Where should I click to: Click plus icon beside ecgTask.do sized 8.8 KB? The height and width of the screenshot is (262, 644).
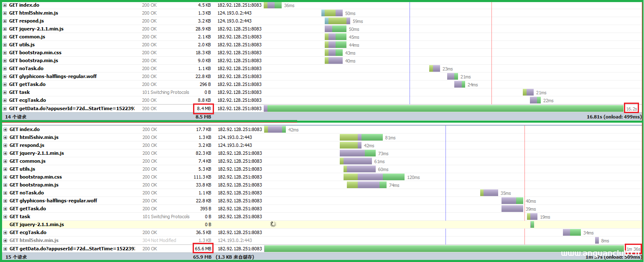point(5,101)
